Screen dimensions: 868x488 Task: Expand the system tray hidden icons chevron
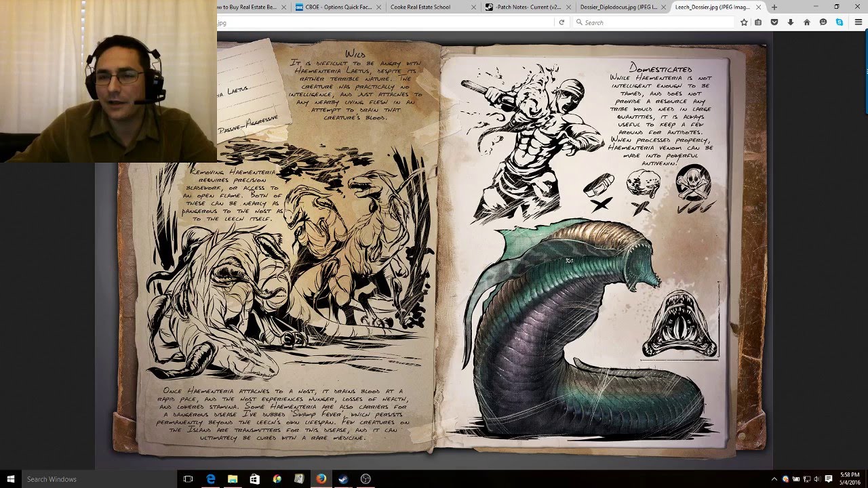pos(774,479)
